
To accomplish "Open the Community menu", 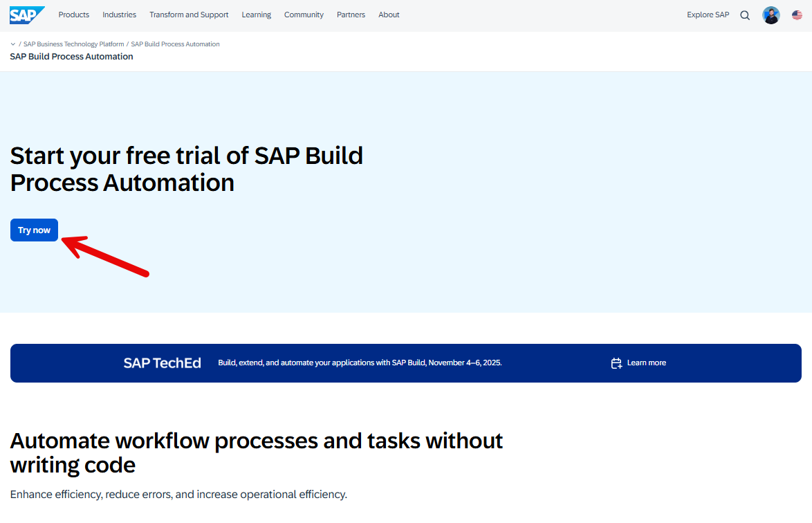I will [x=304, y=15].
